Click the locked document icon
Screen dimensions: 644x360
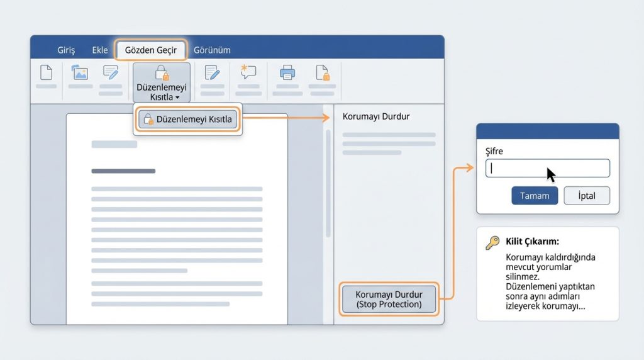click(x=323, y=73)
